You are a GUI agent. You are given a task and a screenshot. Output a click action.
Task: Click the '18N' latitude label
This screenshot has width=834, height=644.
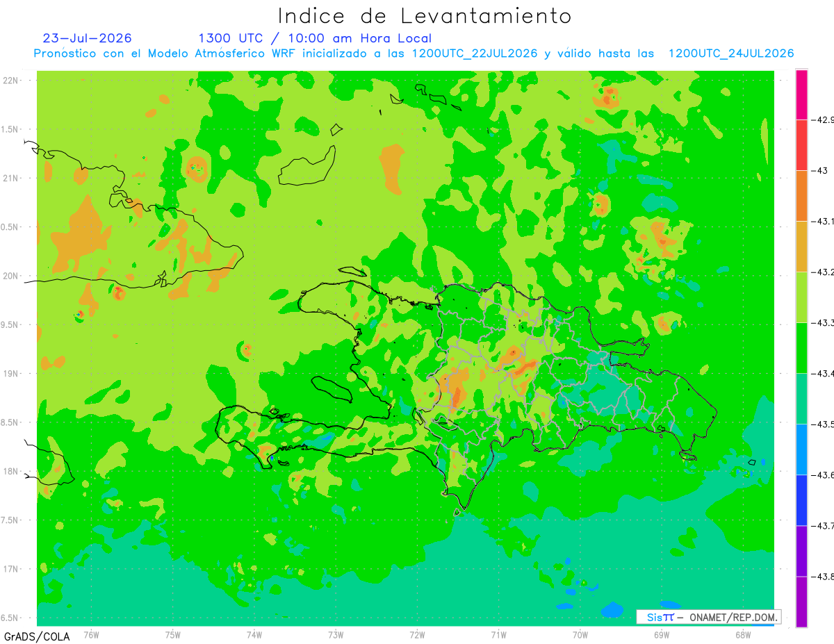tap(11, 471)
